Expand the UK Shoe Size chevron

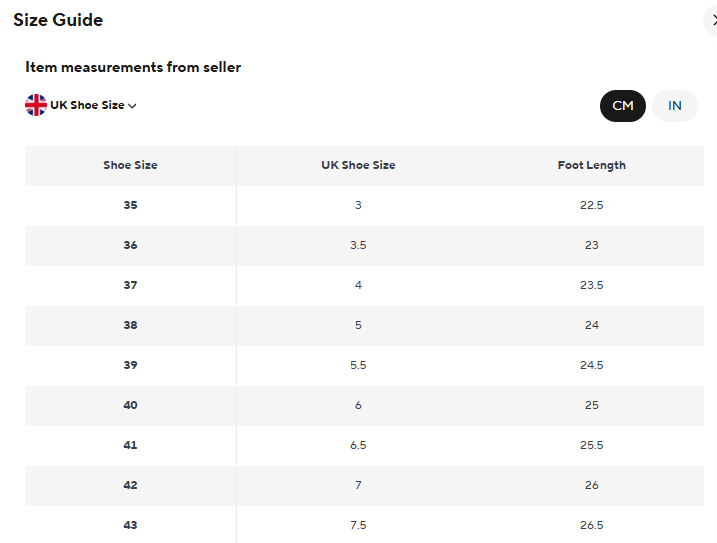click(x=133, y=106)
